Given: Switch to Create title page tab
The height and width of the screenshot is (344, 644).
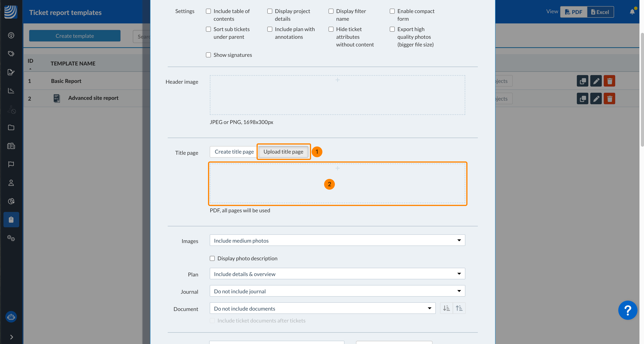Looking at the screenshot, I should click(234, 152).
